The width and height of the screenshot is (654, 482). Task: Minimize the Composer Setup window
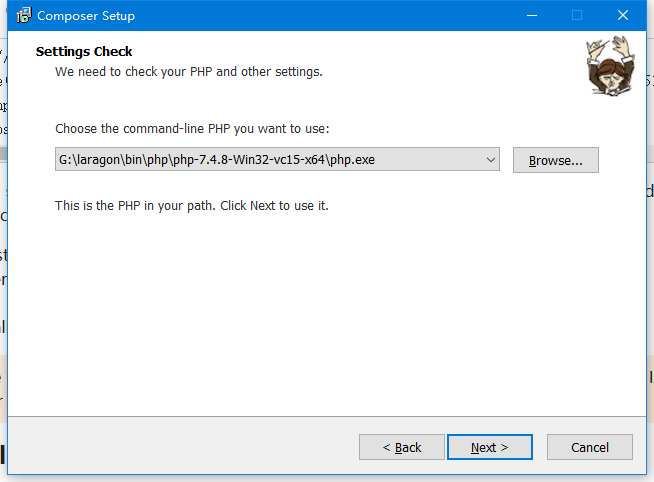(532, 15)
